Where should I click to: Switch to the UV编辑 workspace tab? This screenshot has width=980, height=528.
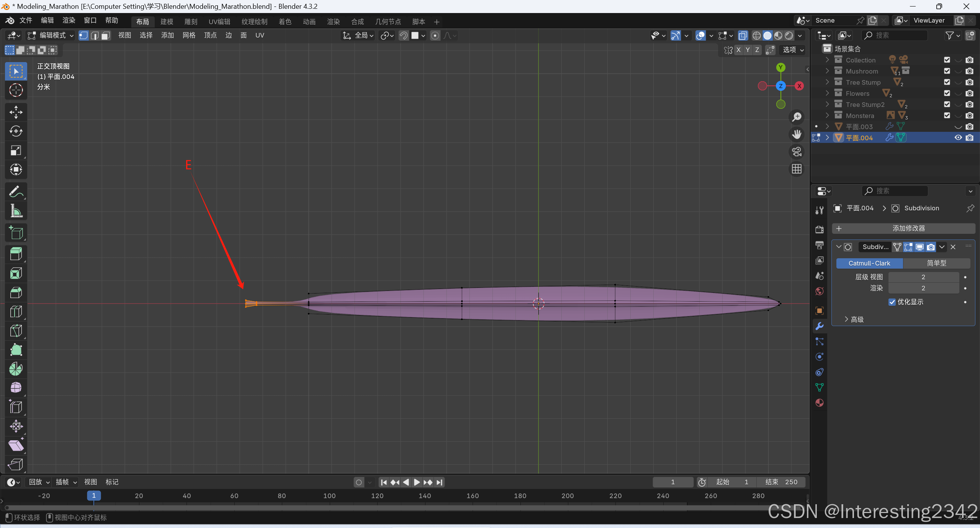point(219,22)
